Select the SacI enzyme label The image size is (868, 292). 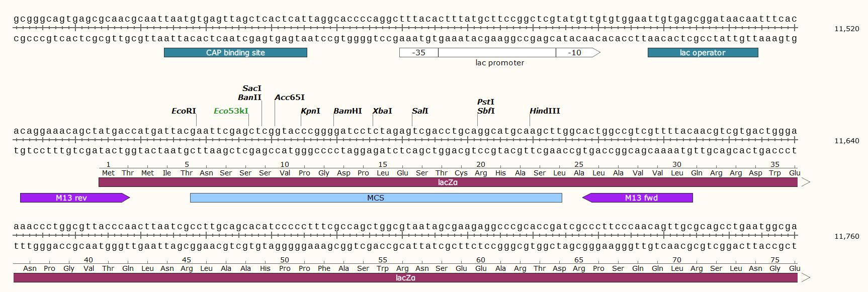coord(251,88)
